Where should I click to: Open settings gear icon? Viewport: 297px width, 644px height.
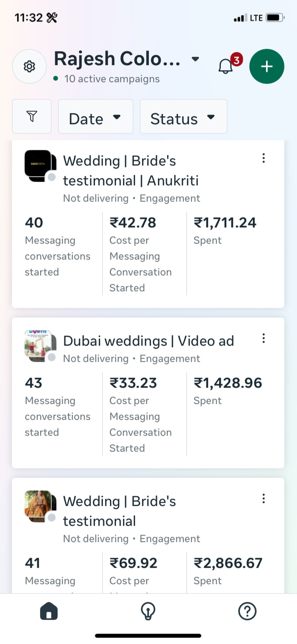29,66
